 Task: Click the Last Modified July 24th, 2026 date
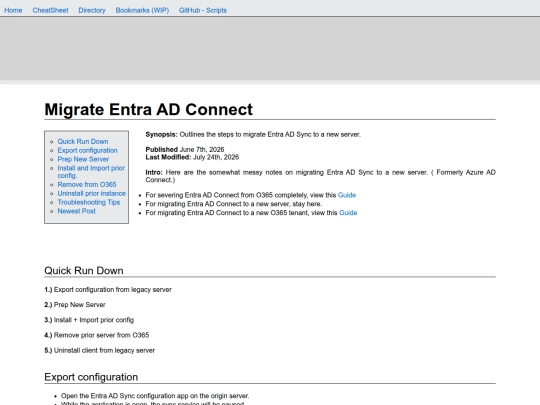(192, 157)
